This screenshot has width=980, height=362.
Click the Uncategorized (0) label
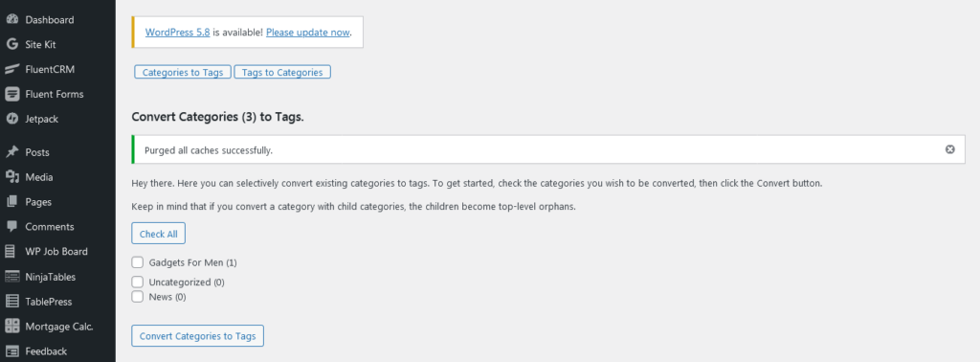(x=187, y=282)
